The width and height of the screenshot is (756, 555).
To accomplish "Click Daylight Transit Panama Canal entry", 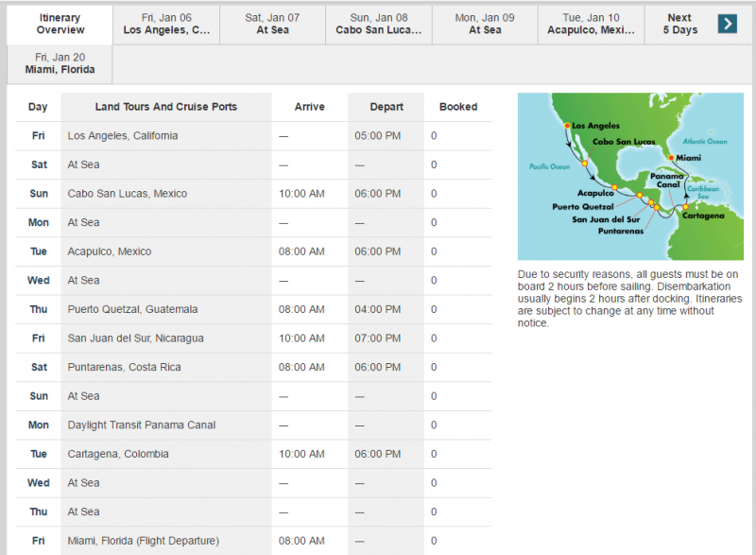I will point(142,425).
